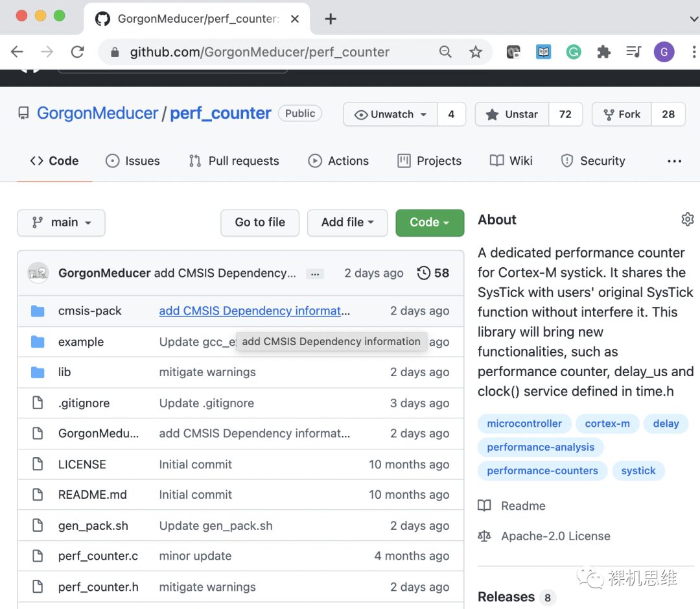Click the browser address bar URL
This screenshot has width=700, height=609.
click(259, 53)
